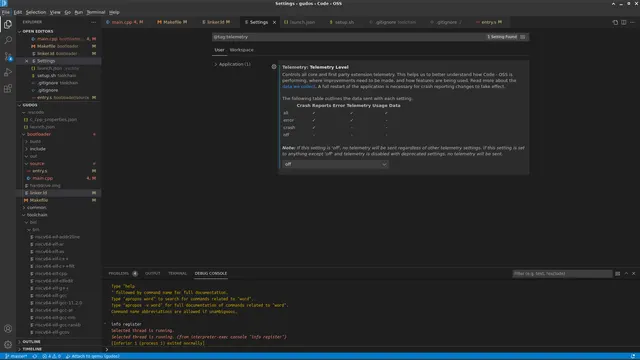This screenshot has width=640, height=360.
Task: Open editor more actions menu
Action: 632,22
